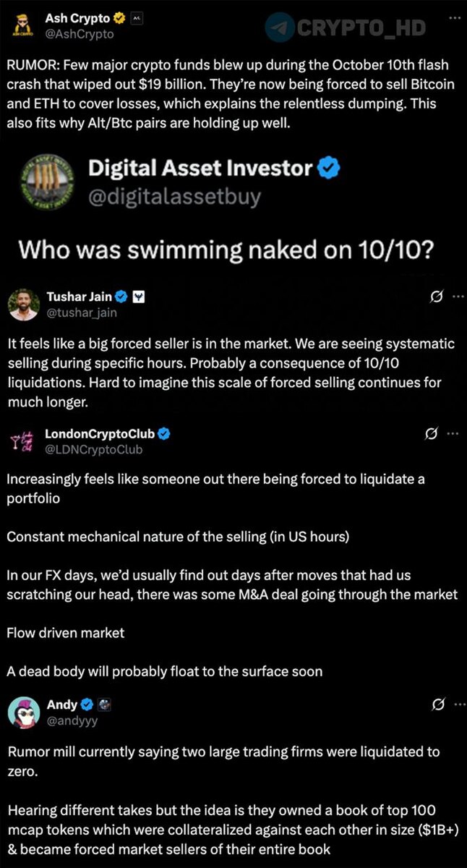The width and height of the screenshot is (467, 868).
Task: Open the @andyyy profile link
Action: 72,720
